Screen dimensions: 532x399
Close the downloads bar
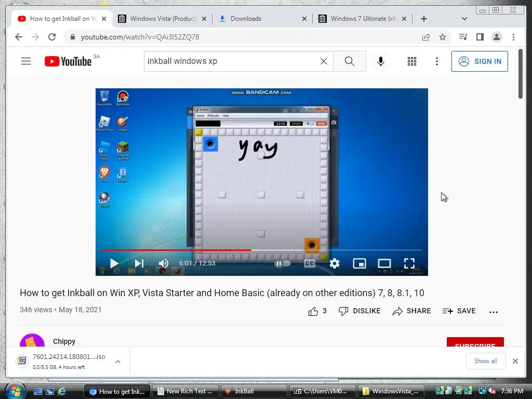[x=515, y=361]
